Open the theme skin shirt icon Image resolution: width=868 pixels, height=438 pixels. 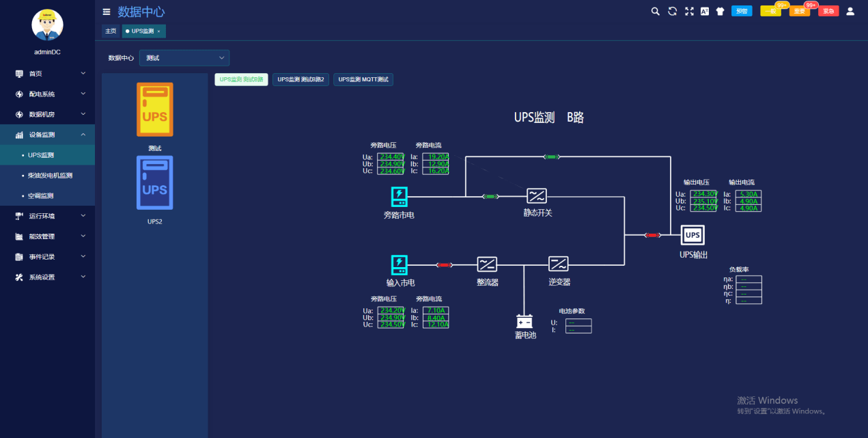click(720, 11)
